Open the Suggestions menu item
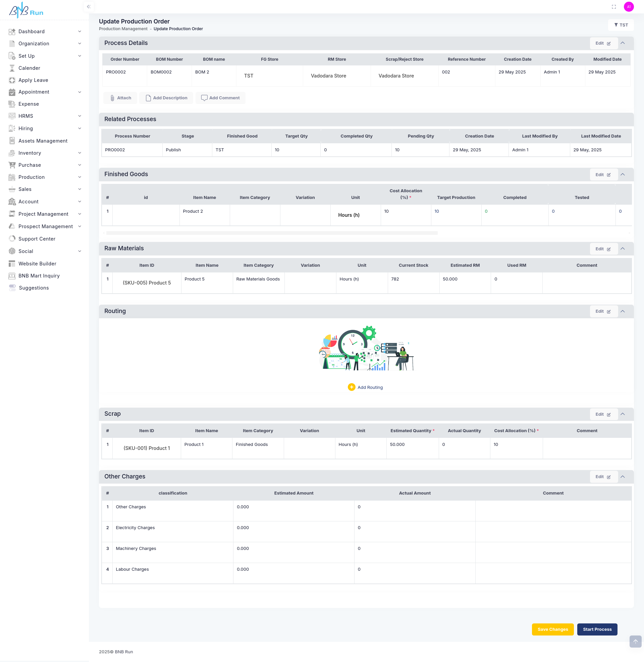644x662 pixels. pos(34,288)
